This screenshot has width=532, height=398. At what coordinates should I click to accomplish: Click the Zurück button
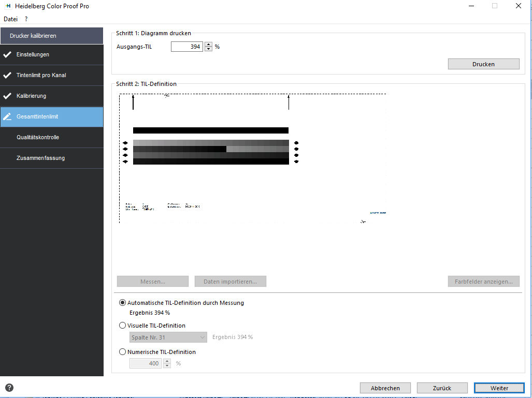[442, 388]
